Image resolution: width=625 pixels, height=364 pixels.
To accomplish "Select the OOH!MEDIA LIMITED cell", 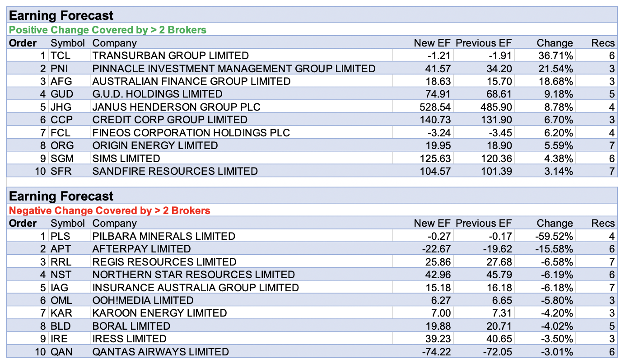I will coord(143,300).
